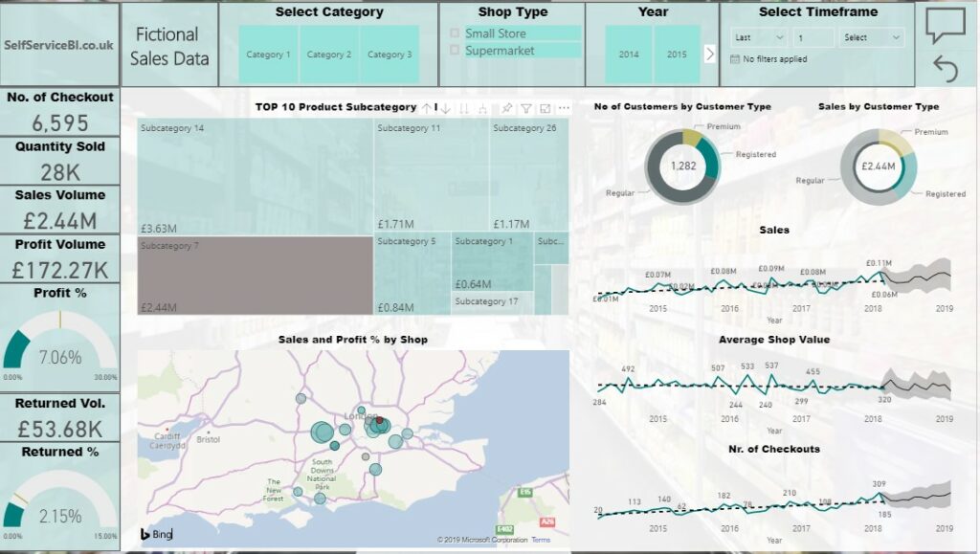The height and width of the screenshot is (554, 980).
Task: Click Bristol label on the map
Action: (208, 440)
